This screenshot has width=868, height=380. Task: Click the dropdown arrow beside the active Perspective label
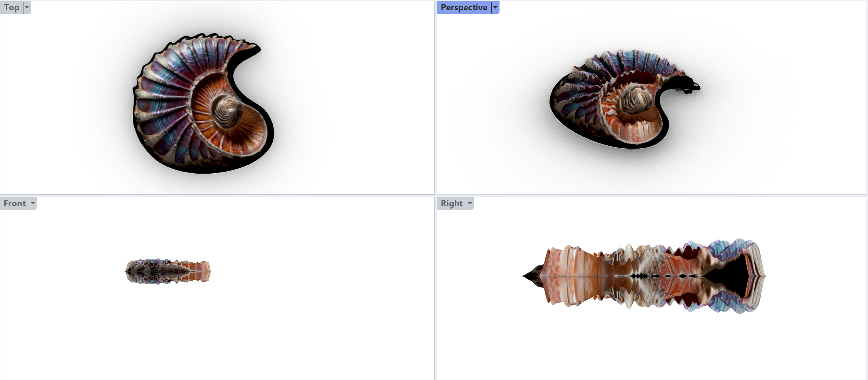tap(495, 7)
